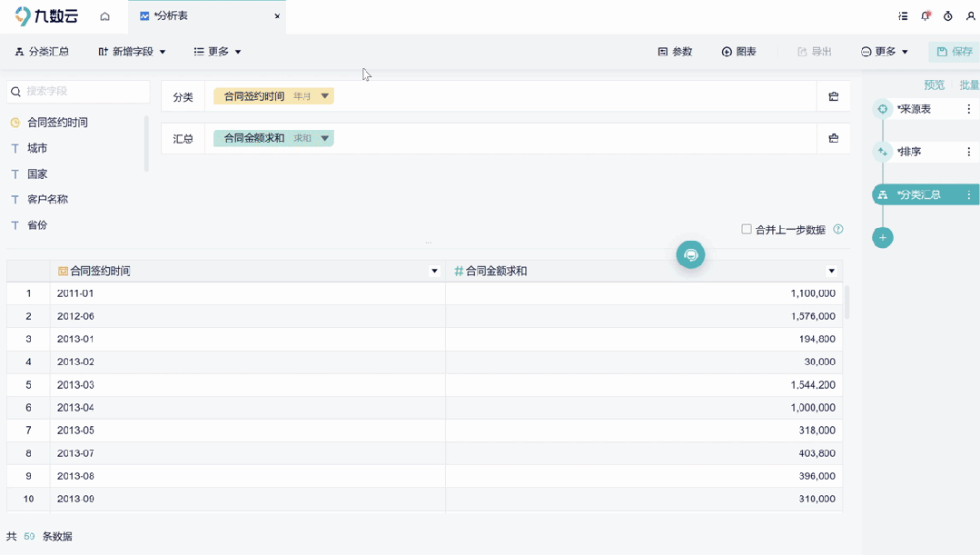Click the panel resize handle dots
This screenshot has height=555, width=980.
pos(428,243)
